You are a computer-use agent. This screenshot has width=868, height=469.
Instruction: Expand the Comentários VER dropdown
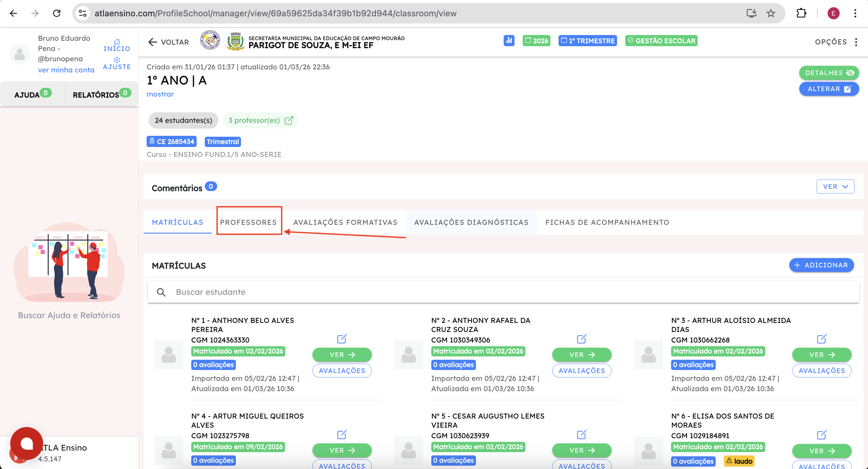click(x=835, y=187)
